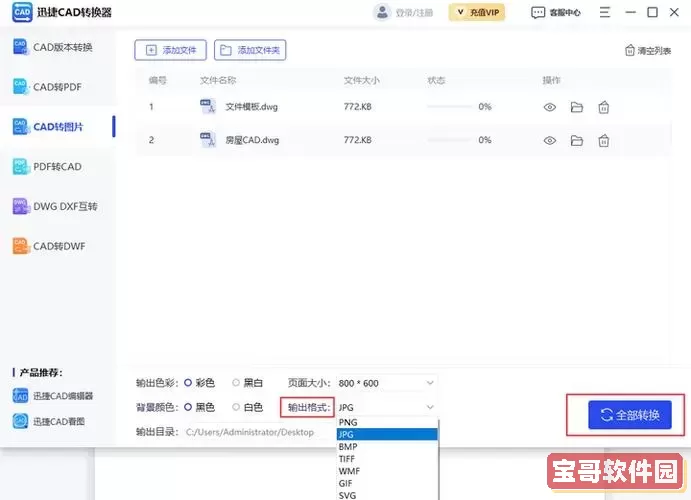Click the 文件名称 column header

218,80
